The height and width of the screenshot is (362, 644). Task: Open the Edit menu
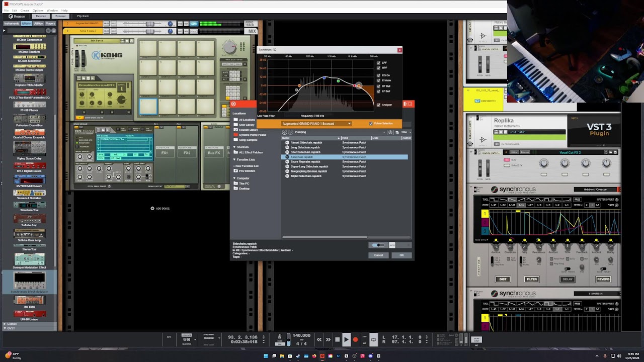point(15,11)
